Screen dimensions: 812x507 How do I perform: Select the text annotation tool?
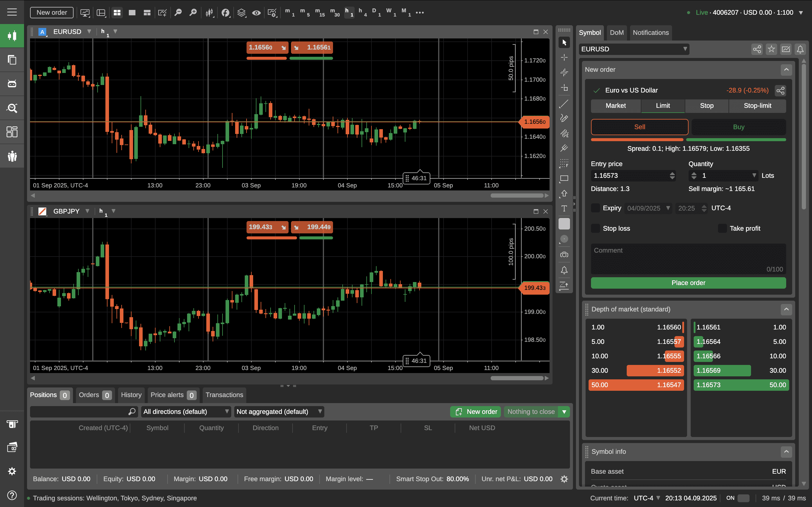point(564,208)
